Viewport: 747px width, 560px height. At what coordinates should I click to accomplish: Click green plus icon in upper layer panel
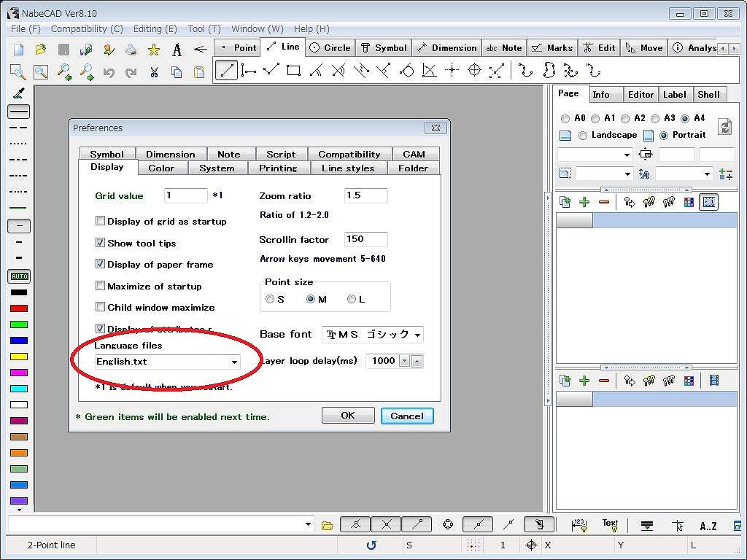point(584,203)
